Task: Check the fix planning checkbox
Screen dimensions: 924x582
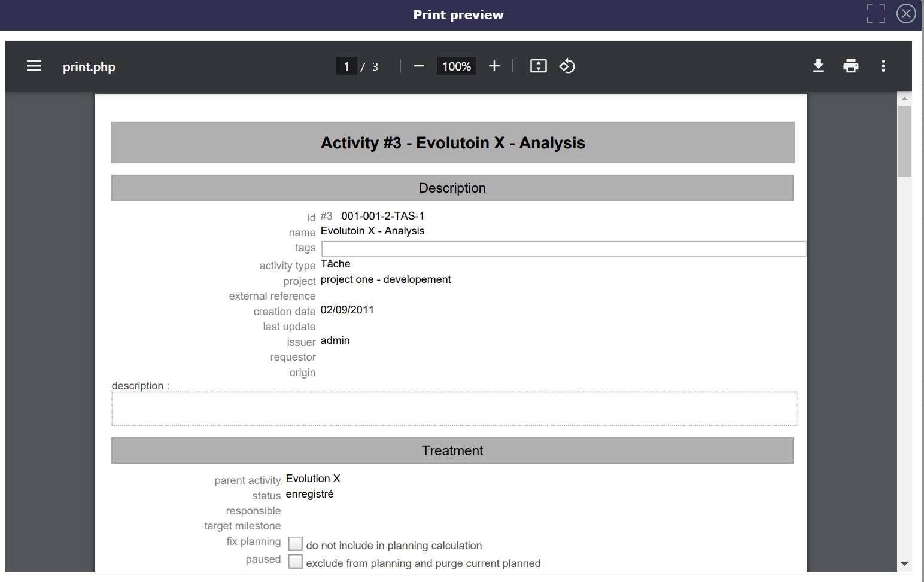Action: pos(296,544)
